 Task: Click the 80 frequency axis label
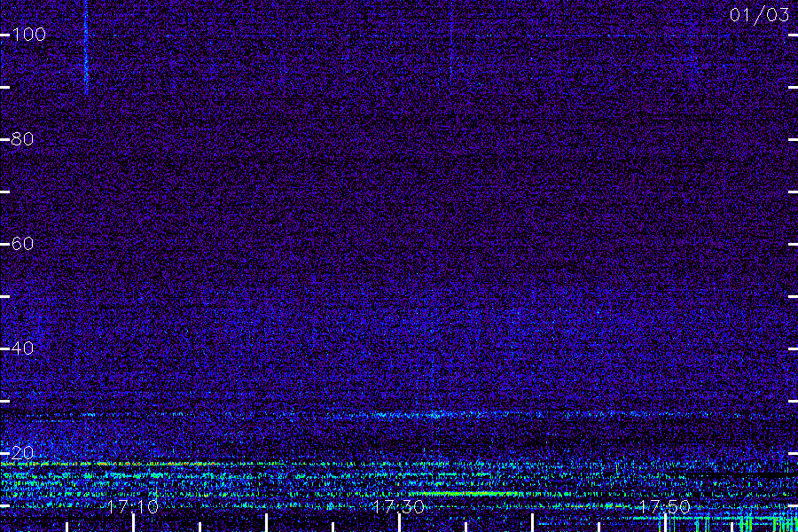[x=22, y=139]
